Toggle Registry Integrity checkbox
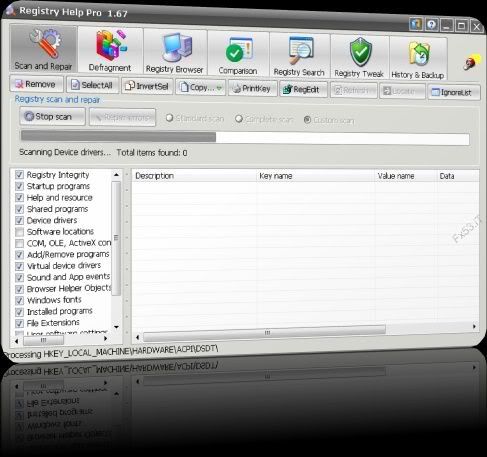Screen dimensions: 487x457 pyautogui.click(x=19, y=175)
